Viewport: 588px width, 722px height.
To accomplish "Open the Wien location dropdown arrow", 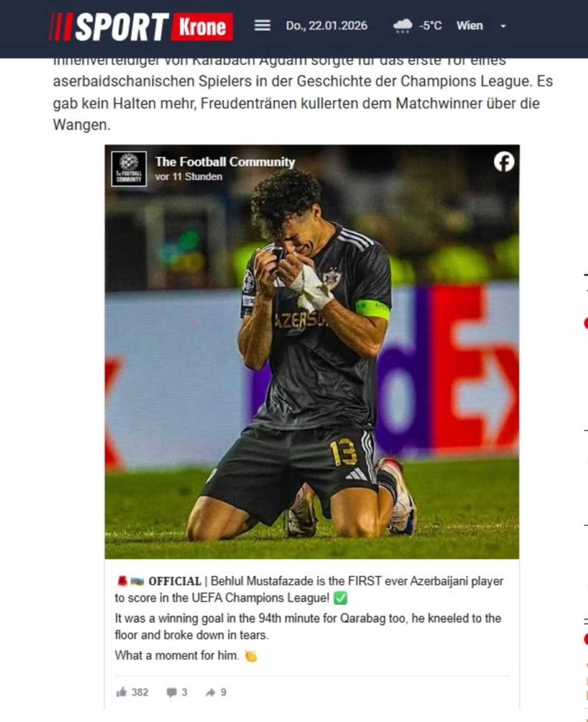I will point(503,26).
